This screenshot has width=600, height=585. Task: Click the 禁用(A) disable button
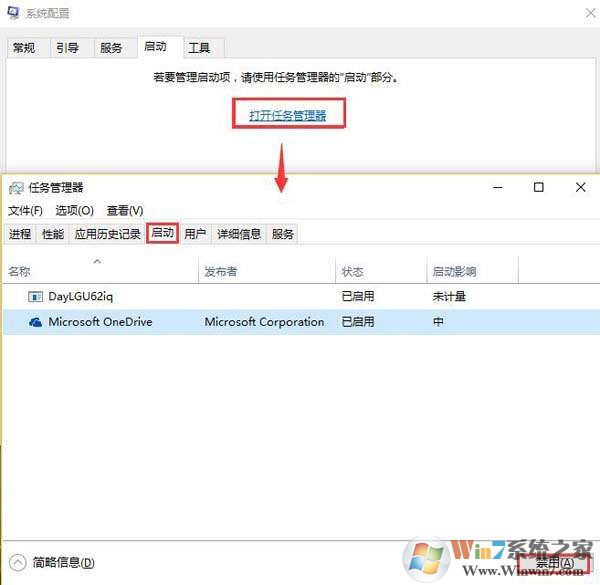click(x=553, y=563)
